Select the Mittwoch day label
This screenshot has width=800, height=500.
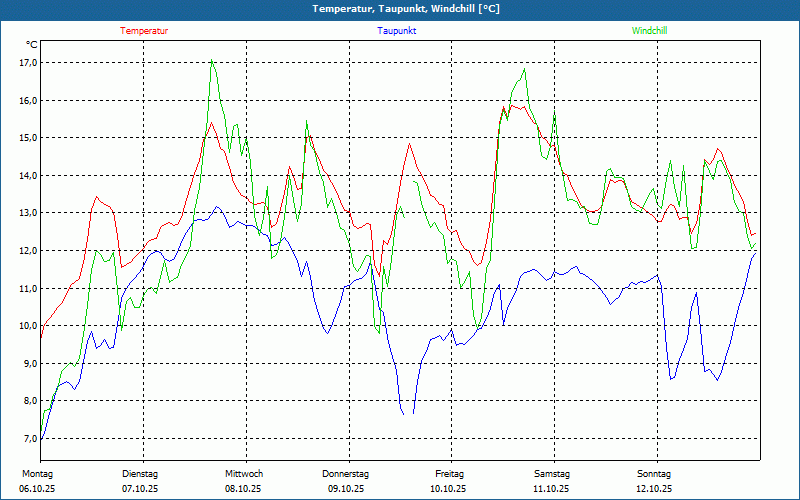tap(243, 473)
